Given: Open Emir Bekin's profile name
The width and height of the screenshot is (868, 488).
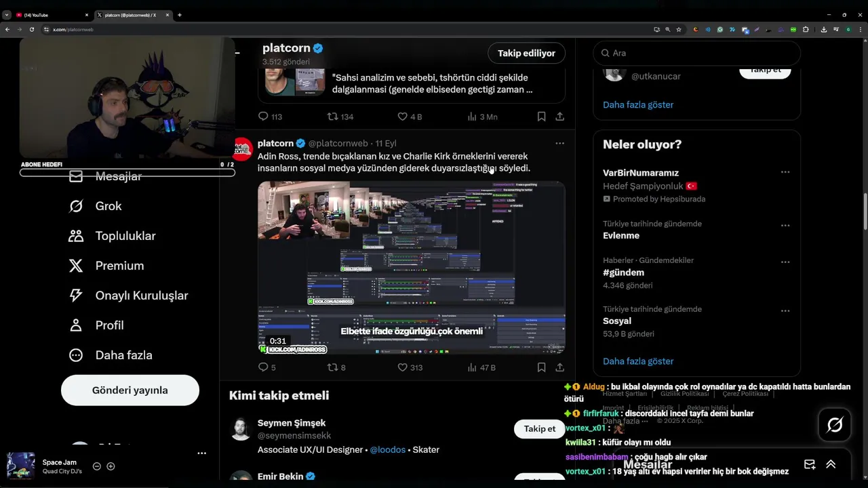Looking at the screenshot, I should coord(281,476).
